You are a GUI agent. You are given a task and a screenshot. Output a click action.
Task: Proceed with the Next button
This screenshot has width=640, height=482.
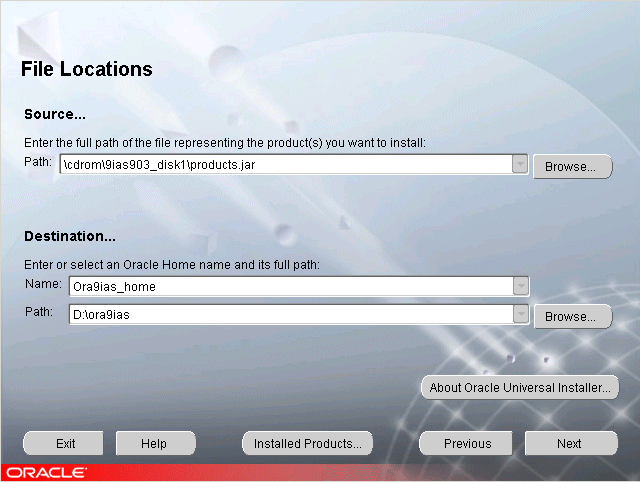[571, 443]
